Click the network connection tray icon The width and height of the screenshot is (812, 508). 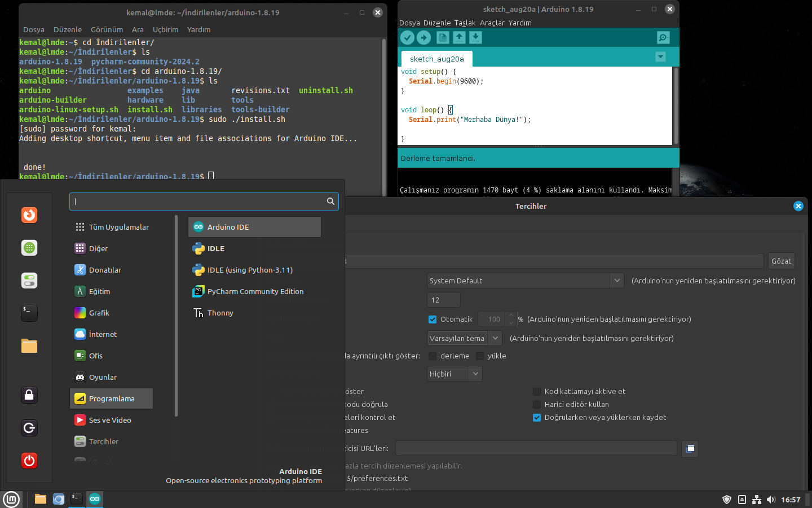click(x=757, y=500)
